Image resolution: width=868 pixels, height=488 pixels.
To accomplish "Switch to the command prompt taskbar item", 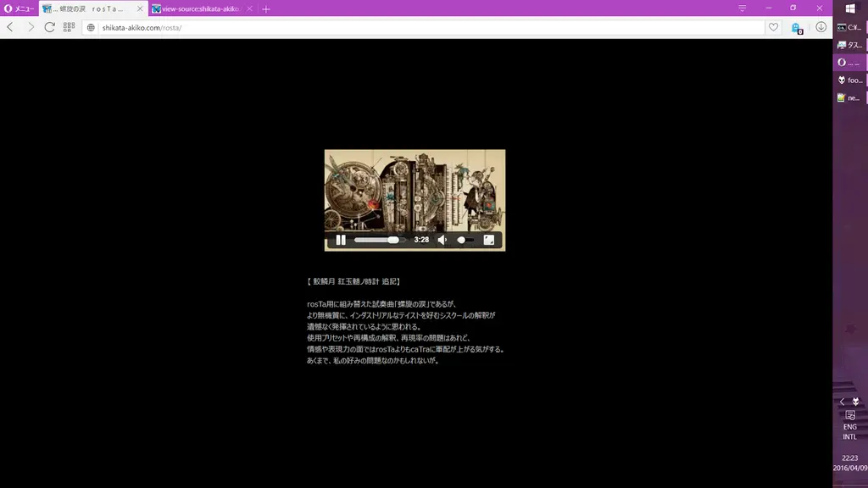I will [850, 27].
